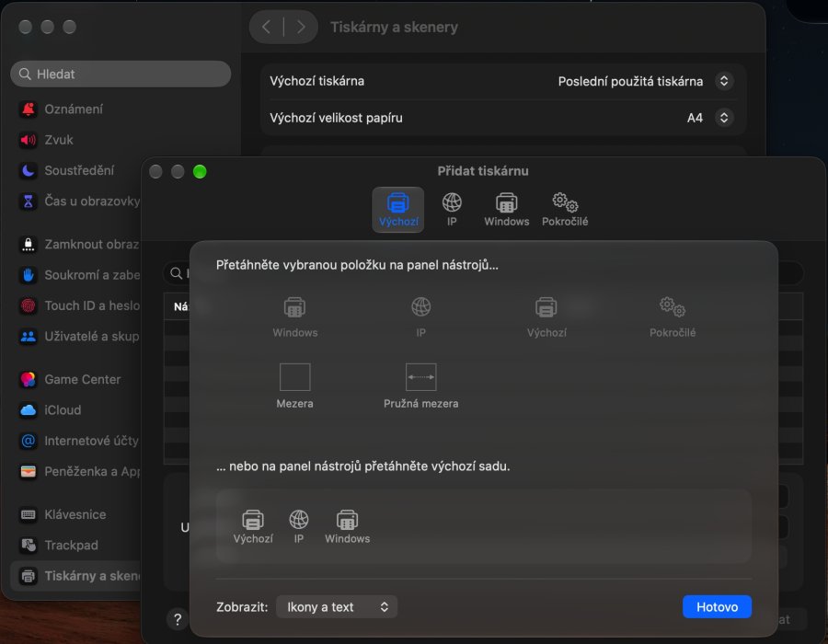Image resolution: width=828 pixels, height=644 pixels.
Task: Pick the IP globe item in customization palette
Action: pos(420,316)
